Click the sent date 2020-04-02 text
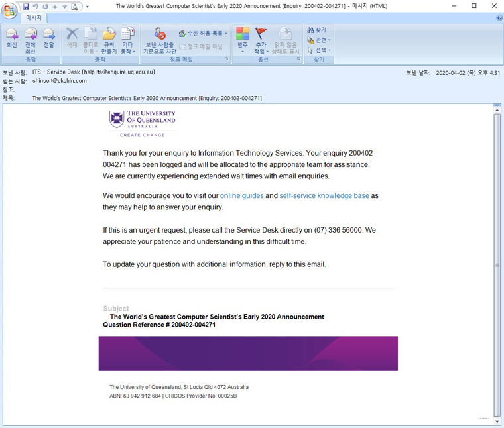The image size is (504, 428). click(x=468, y=73)
